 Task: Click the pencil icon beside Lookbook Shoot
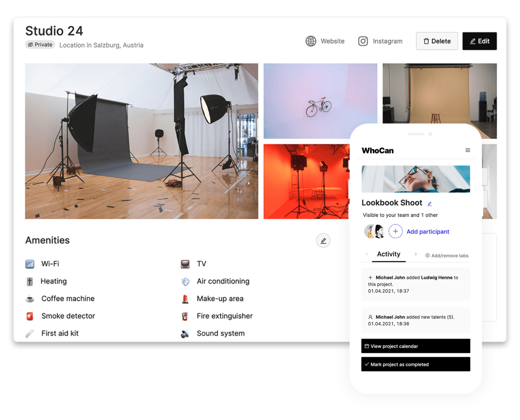[430, 204]
